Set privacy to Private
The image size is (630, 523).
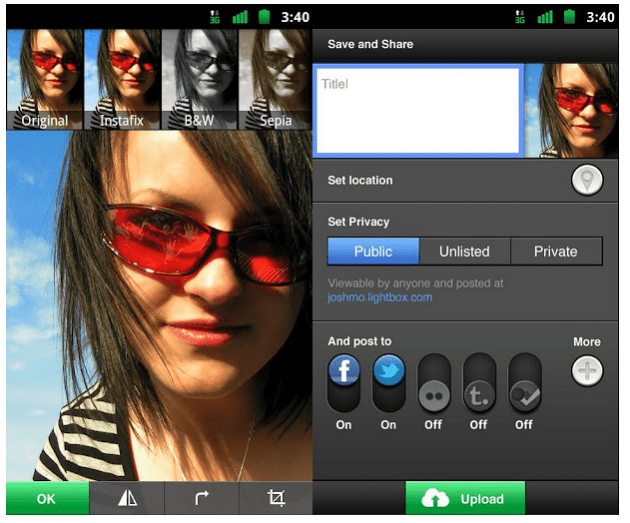(556, 251)
